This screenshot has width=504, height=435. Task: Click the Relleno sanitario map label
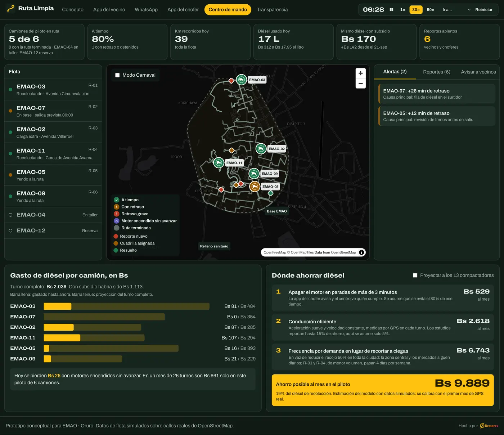pos(214,246)
